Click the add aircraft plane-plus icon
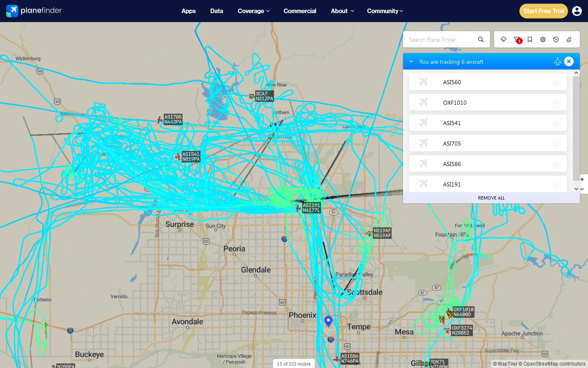 click(569, 40)
